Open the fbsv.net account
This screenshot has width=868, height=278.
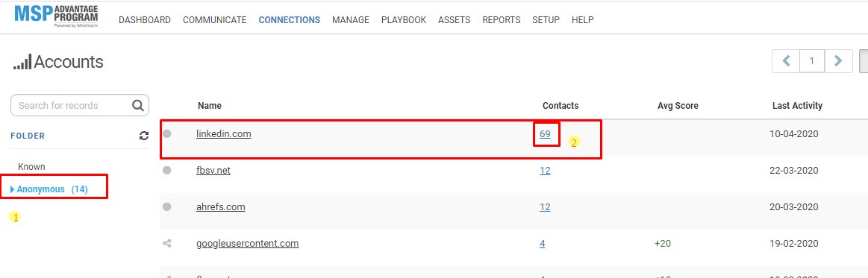[213, 170]
